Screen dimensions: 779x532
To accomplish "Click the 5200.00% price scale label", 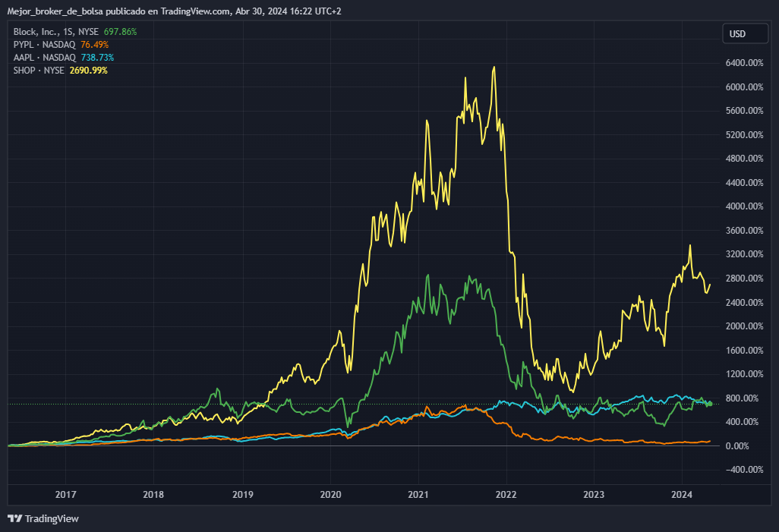I will click(x=744, y=135).
